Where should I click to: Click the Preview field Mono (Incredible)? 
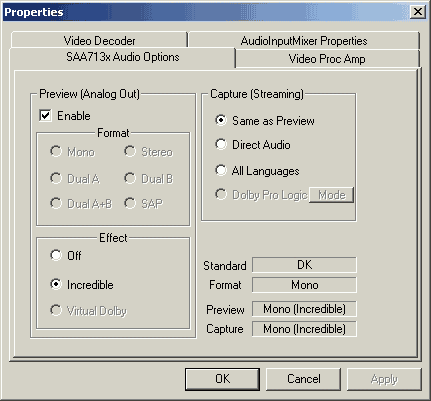coord(304,309)
